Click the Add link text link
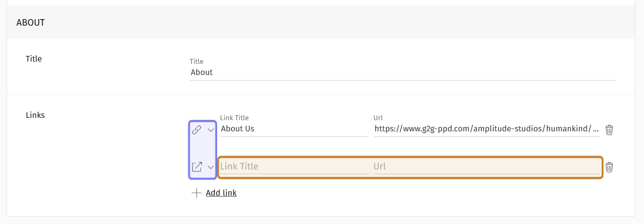644x224 pixels. point(221,193)
